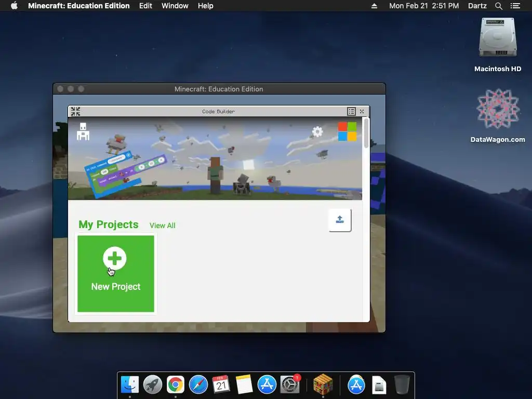Click the import project upload icon
Screen dimensions: 532x399
click(x=340, y=220)
